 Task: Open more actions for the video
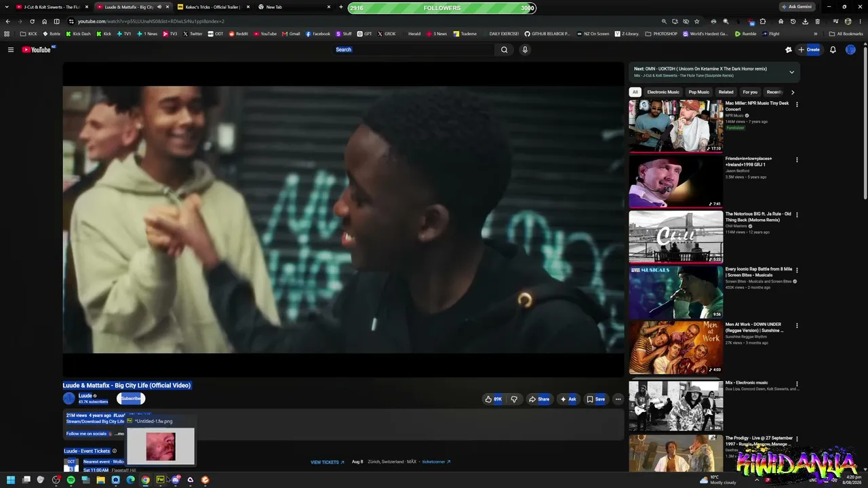click(x=618, y=399)
